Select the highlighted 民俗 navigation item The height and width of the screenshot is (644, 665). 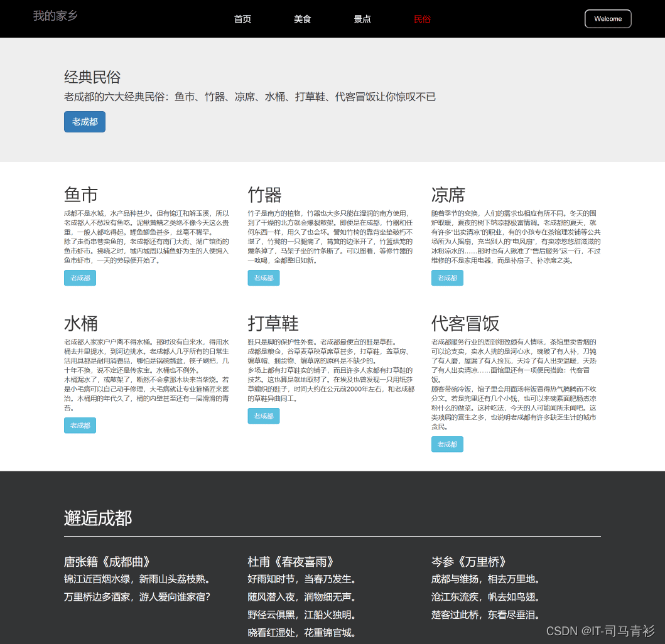coord(423,19)
